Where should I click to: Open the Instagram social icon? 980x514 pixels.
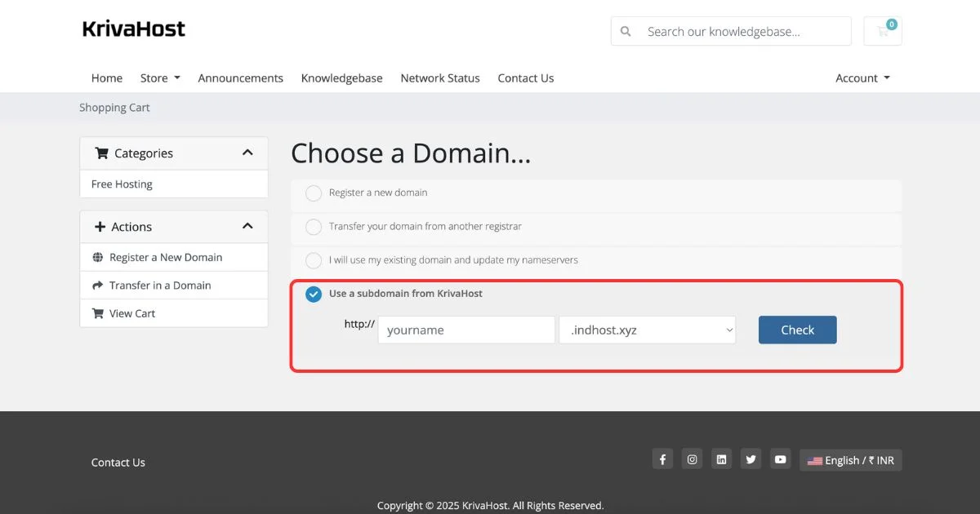pos(692,459)
